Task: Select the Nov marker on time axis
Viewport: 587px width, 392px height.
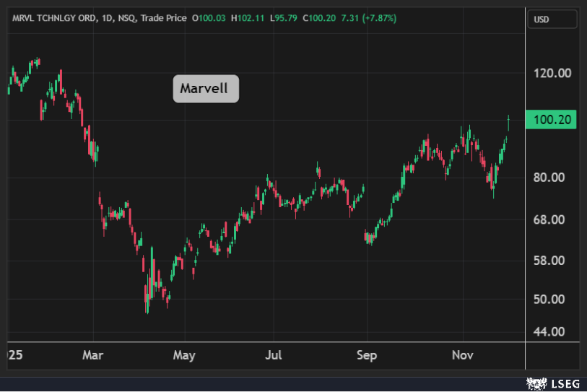Action: coord(461,355)
